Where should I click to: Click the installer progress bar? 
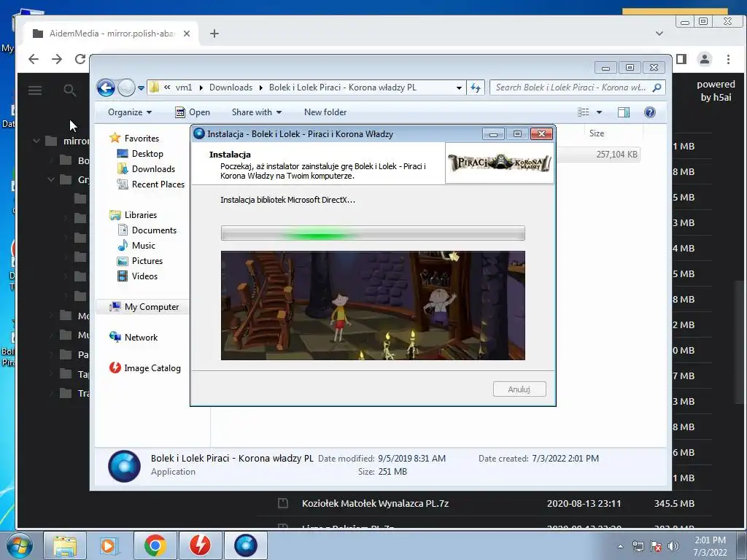tap(373, 233)
